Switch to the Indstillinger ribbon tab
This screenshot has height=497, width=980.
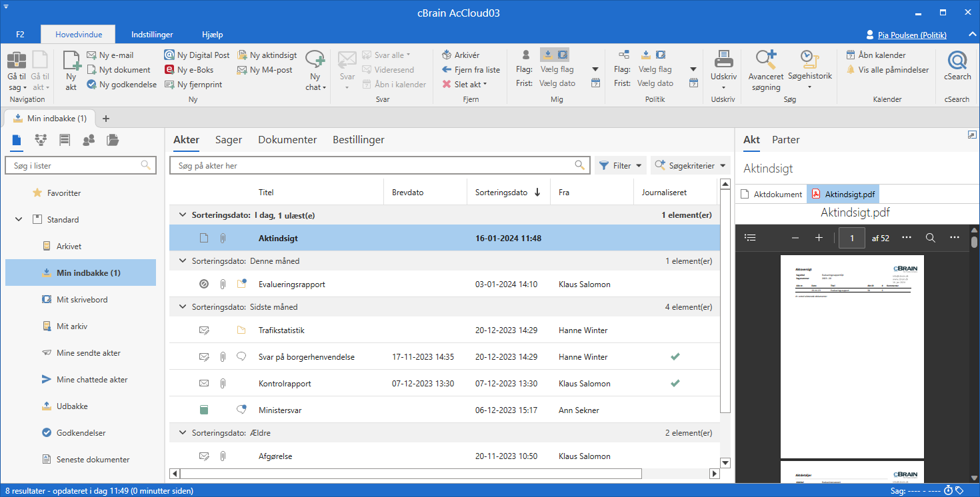point(152,35)
